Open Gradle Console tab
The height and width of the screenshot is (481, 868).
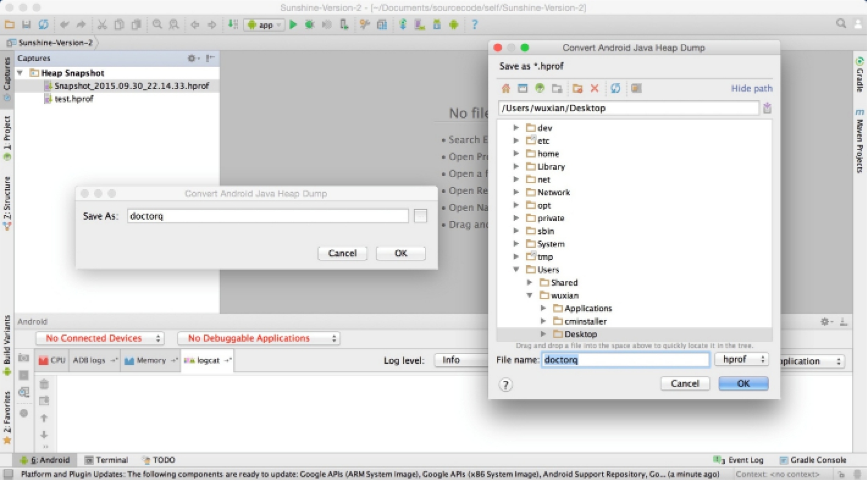coord(812,460)
